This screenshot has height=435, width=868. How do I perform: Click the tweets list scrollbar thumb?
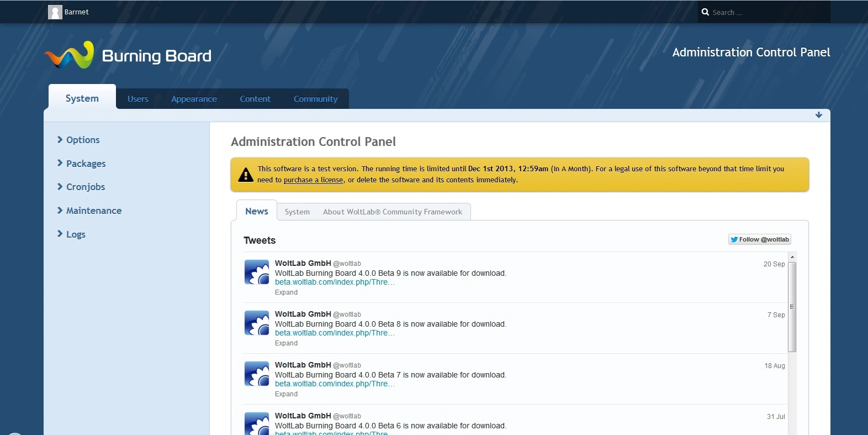(x=792, y=307)
